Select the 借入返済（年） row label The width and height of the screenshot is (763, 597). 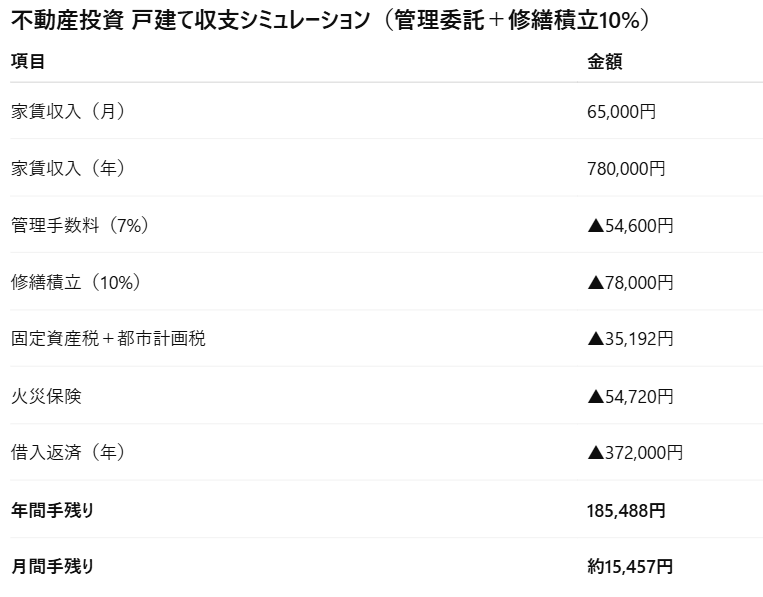(68, 453)
